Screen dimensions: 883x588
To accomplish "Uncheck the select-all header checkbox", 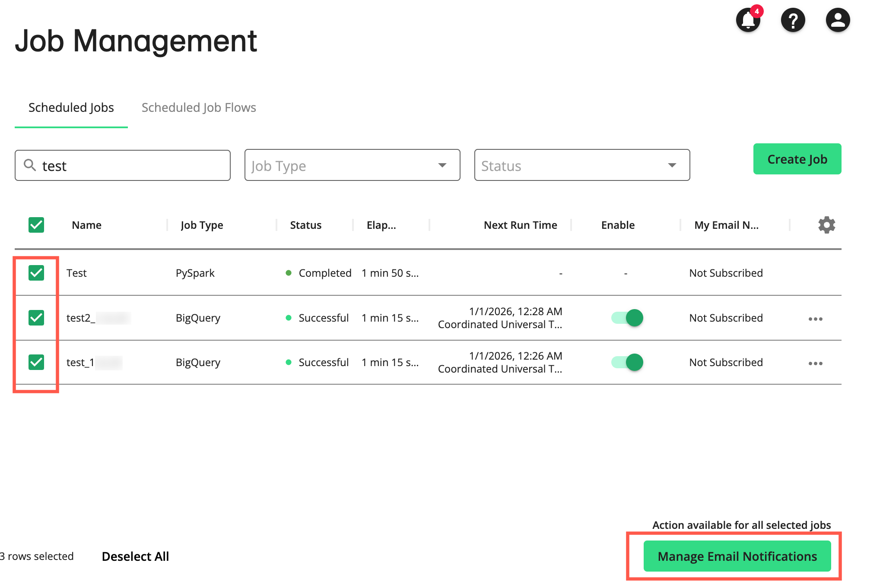I will tap(36, 225).
